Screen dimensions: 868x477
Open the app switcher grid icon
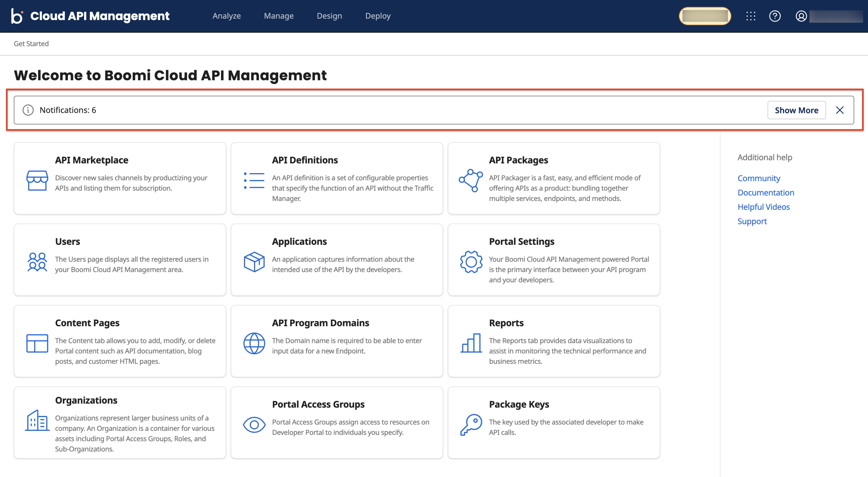click(x=750, y=16)
